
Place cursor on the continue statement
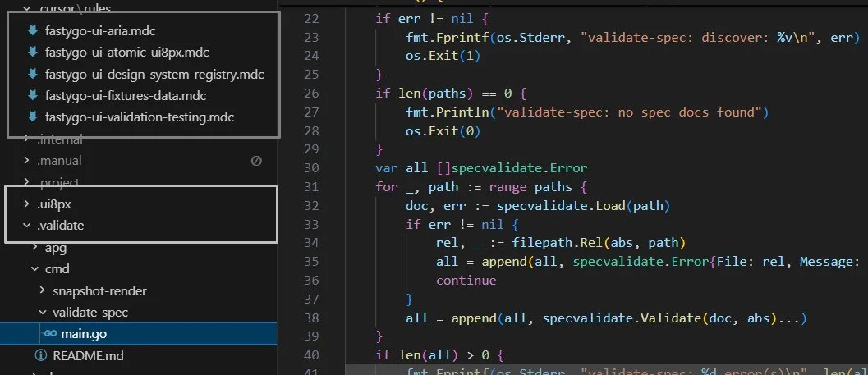(466, 281)
